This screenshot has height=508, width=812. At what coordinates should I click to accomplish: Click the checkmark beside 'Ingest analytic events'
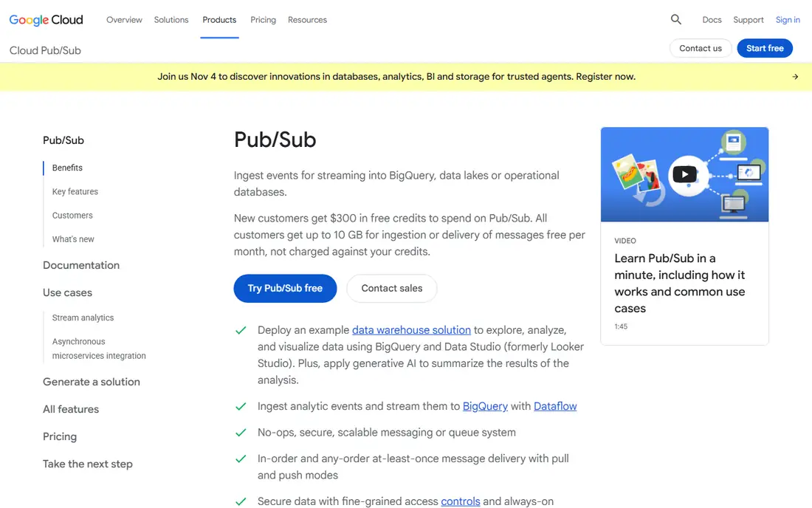[241, 407]
